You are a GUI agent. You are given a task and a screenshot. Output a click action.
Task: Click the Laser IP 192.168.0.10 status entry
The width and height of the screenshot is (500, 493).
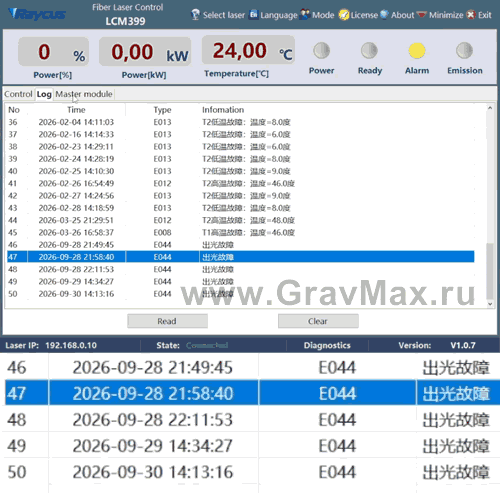51,345
